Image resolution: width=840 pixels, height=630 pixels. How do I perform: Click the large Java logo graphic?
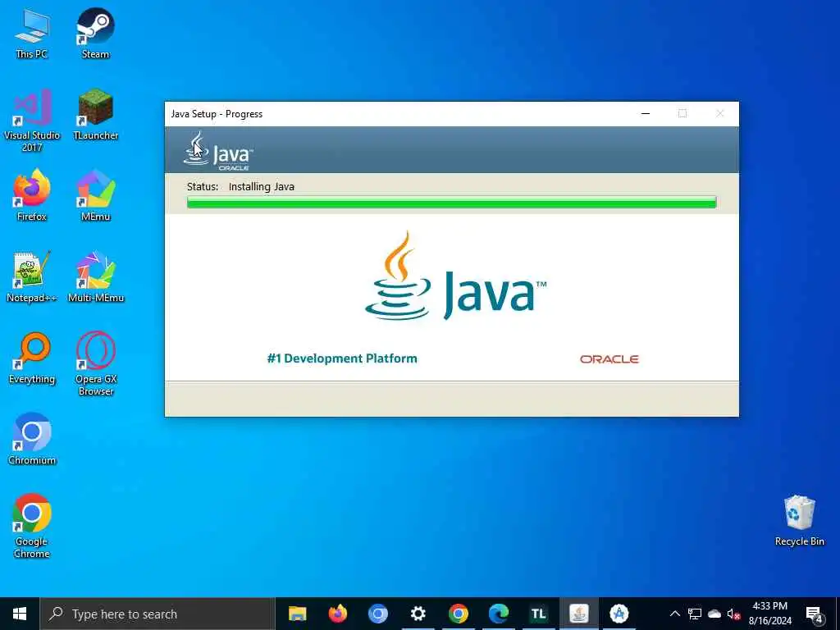tap(456, 276)
